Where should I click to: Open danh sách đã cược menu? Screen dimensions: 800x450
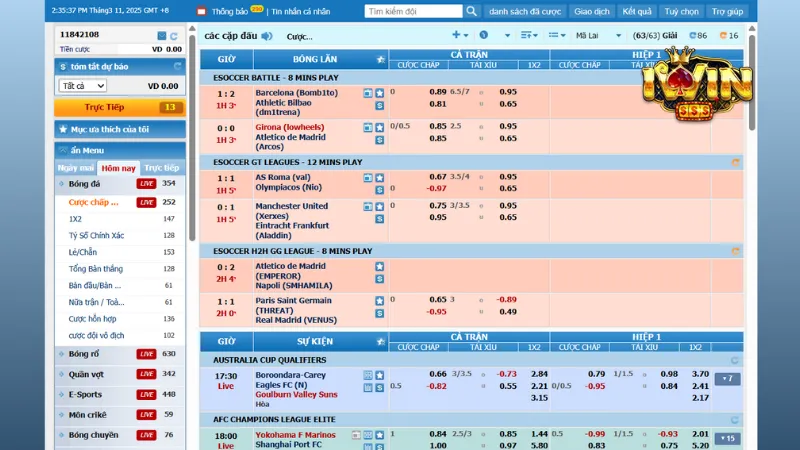click(x=525, y=11)
